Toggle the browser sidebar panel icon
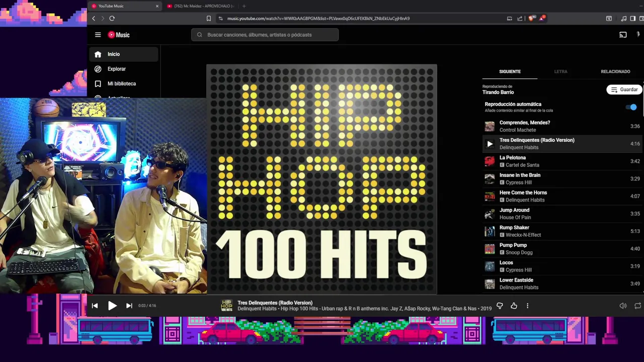 coord(633,19)
